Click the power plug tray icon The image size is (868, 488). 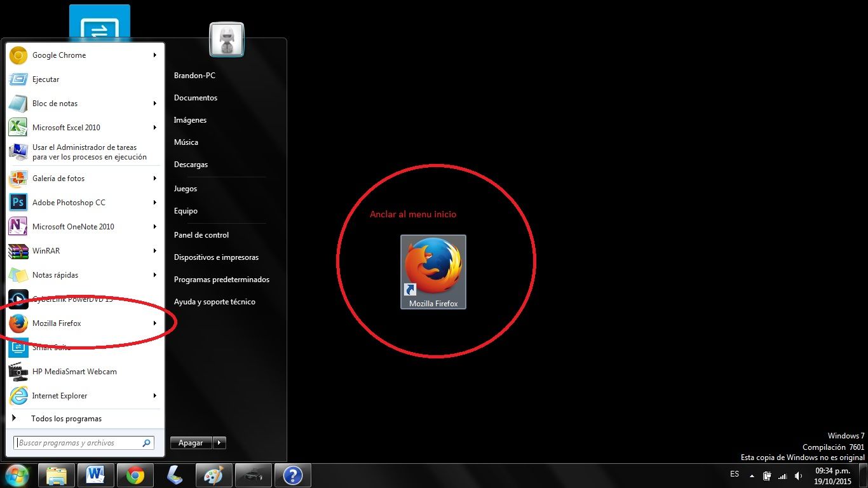click(768, 476)
